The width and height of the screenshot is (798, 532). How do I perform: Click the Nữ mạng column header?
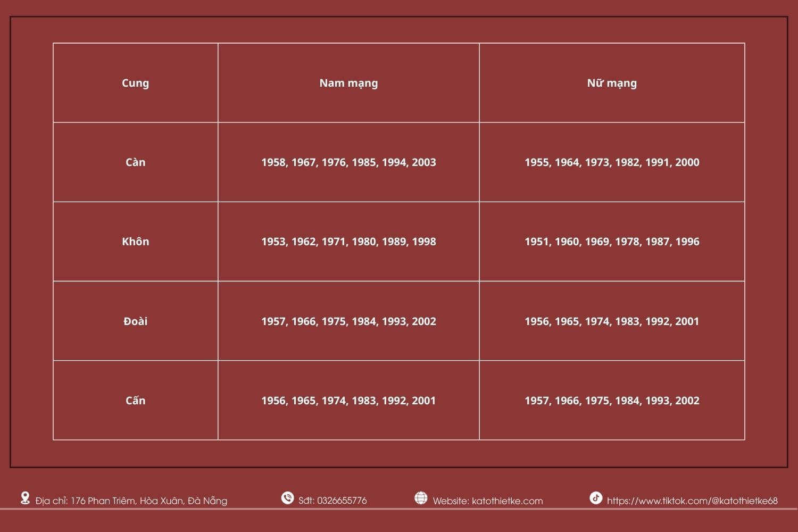pos(612,83)
